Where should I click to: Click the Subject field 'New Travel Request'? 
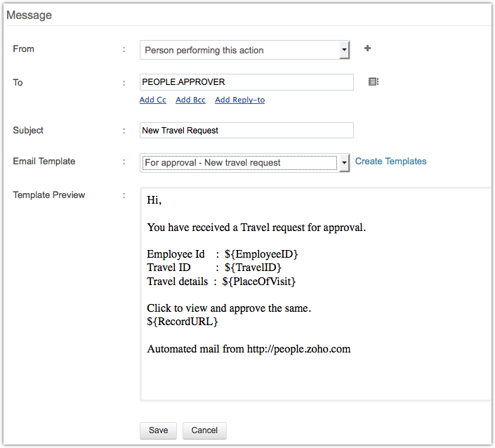(246, 130)
